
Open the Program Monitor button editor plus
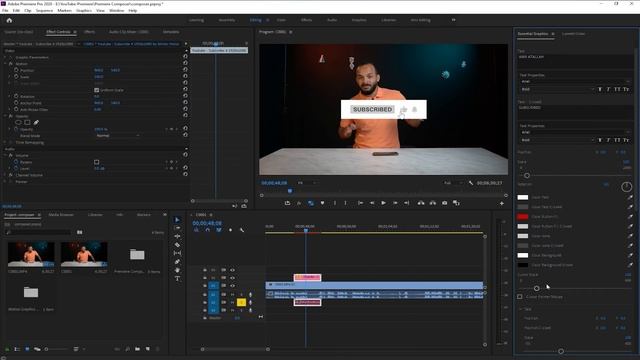[x=502, y=203]
